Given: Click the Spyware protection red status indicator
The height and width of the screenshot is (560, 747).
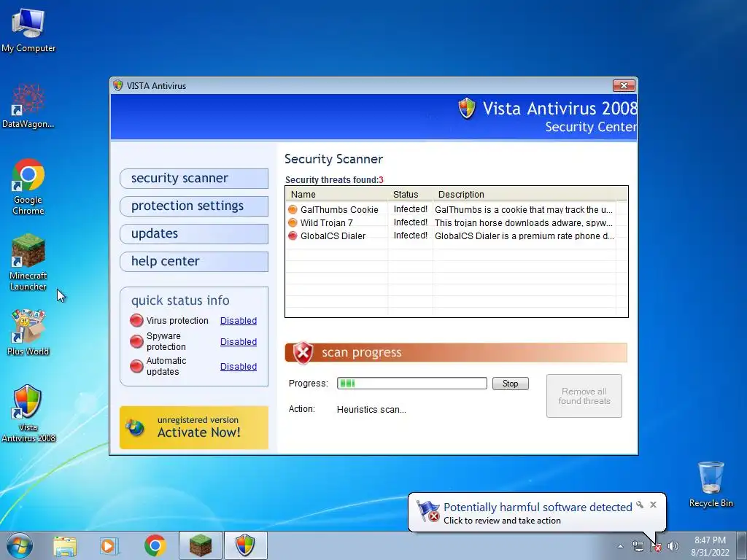Looking at the screenshot, I should tap(136, 341).
